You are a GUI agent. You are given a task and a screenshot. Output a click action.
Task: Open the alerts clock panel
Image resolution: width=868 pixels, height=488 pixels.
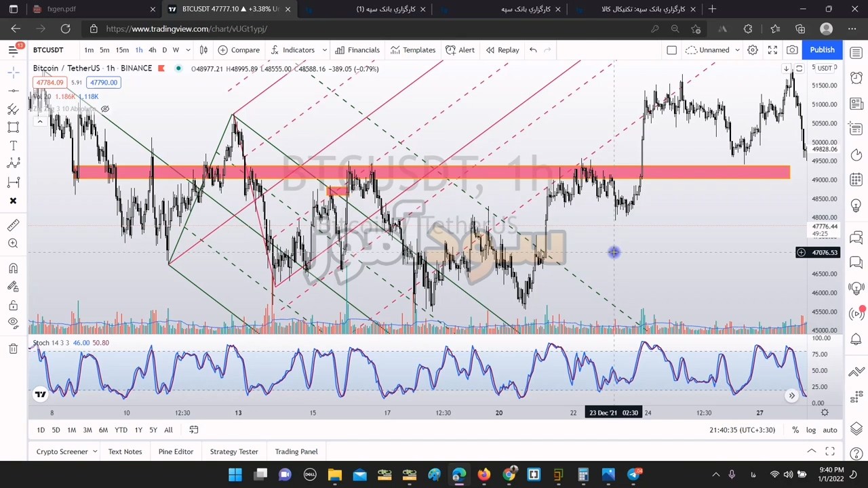tap(856, 78)
